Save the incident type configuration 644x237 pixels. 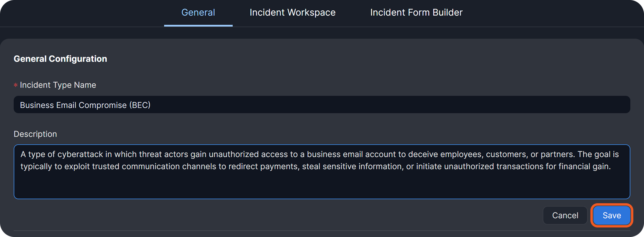pyautogui.click(x=611, y=215)
